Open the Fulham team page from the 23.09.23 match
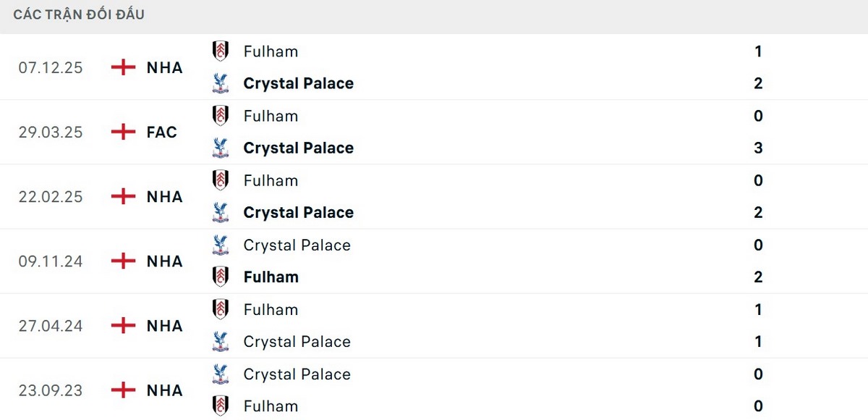Viewport: 868px width, 420px height. pos(271,406)
